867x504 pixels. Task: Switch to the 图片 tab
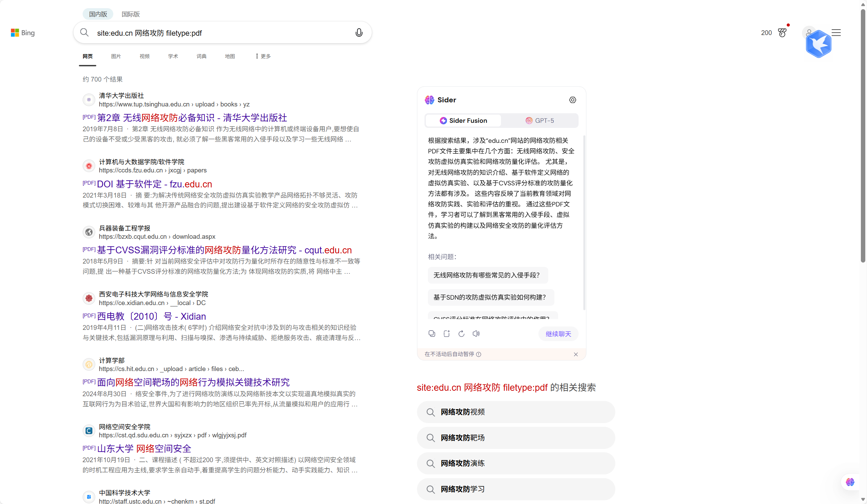[x=116, y=56]
